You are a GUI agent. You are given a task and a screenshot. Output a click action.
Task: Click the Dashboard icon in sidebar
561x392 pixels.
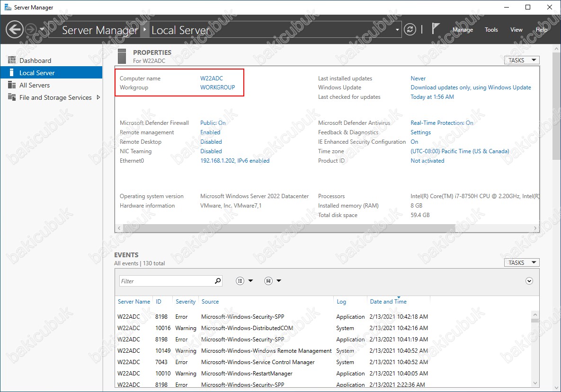coord(12,60)
